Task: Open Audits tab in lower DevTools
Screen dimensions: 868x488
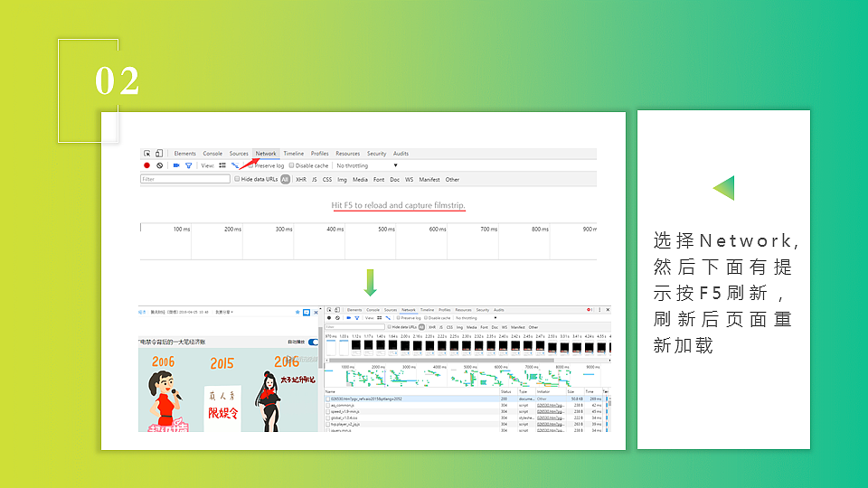Action: click(499, 310)
